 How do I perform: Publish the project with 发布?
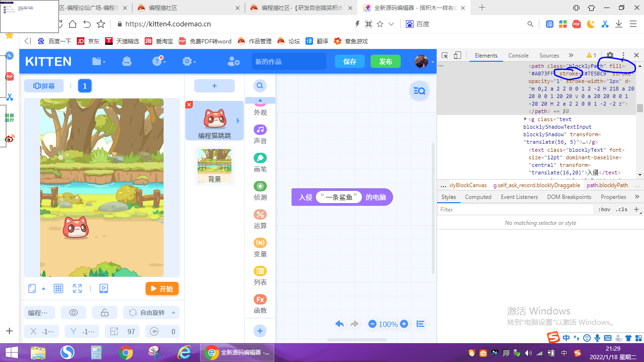pos(386,61)
